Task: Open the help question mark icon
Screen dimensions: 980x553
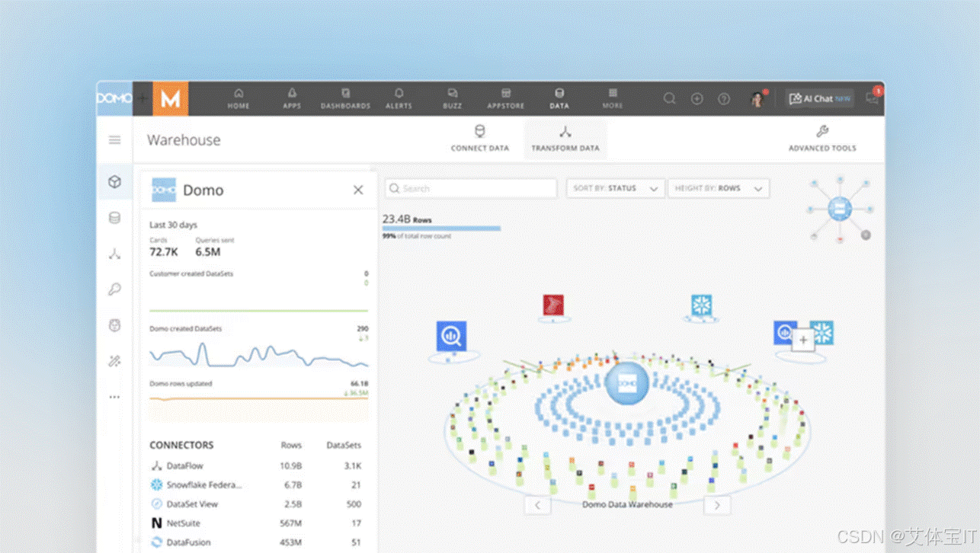Action: pyautogui.click(x=724, y=98)
